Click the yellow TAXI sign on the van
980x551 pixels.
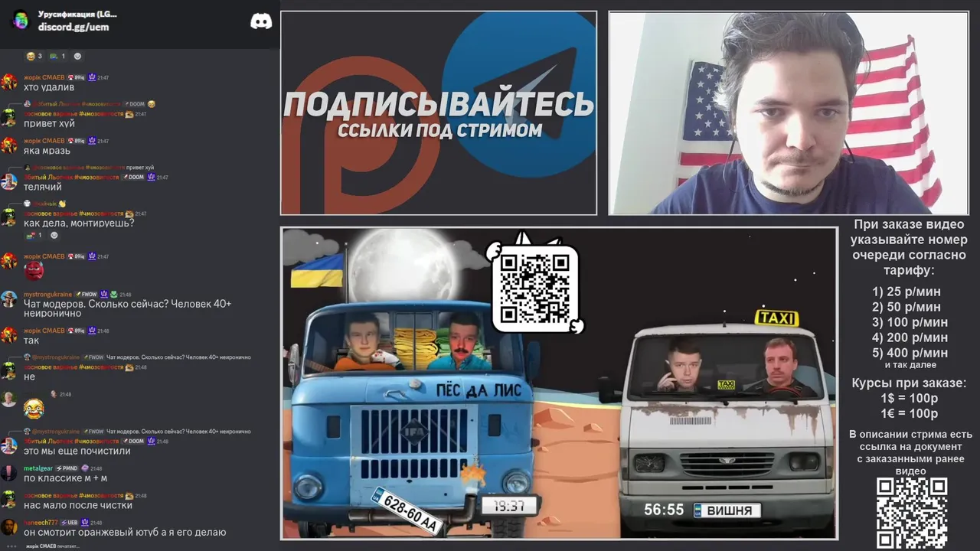776,318
